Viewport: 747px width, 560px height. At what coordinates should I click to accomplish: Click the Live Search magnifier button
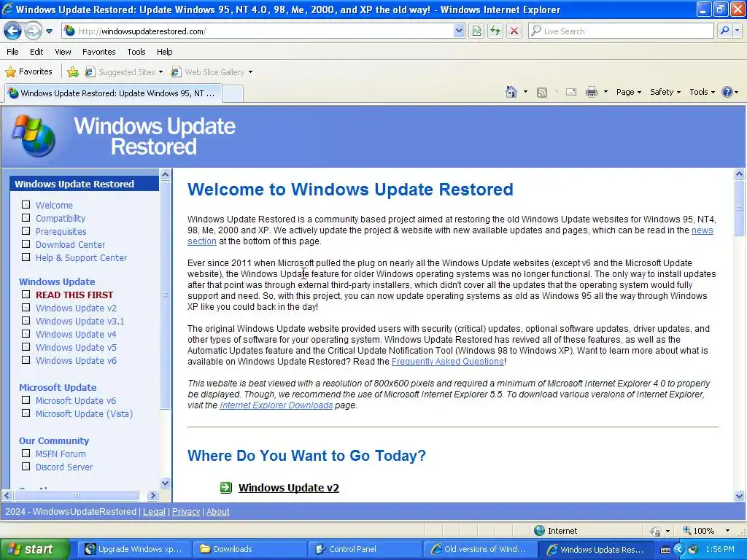point(724,31)
